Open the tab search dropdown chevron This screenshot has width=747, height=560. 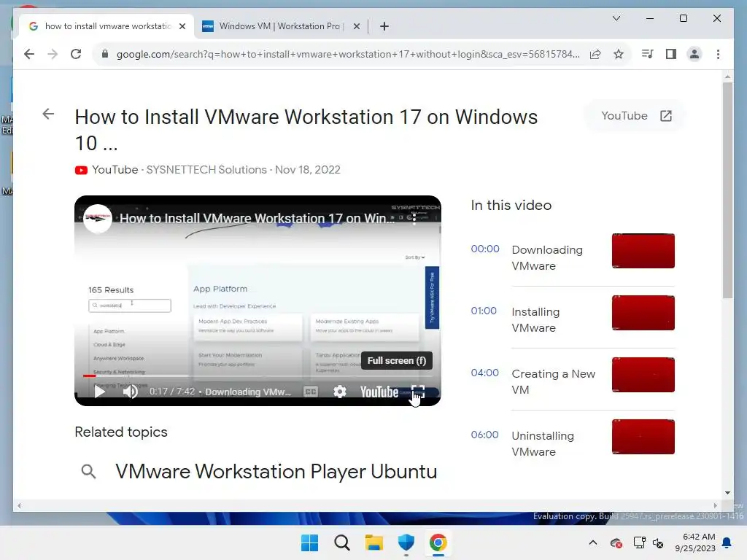point(616,18)
